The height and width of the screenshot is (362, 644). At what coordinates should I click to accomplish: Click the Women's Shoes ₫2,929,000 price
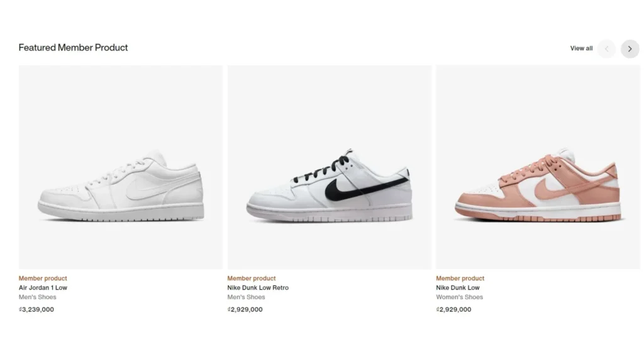tap(453, 309)
